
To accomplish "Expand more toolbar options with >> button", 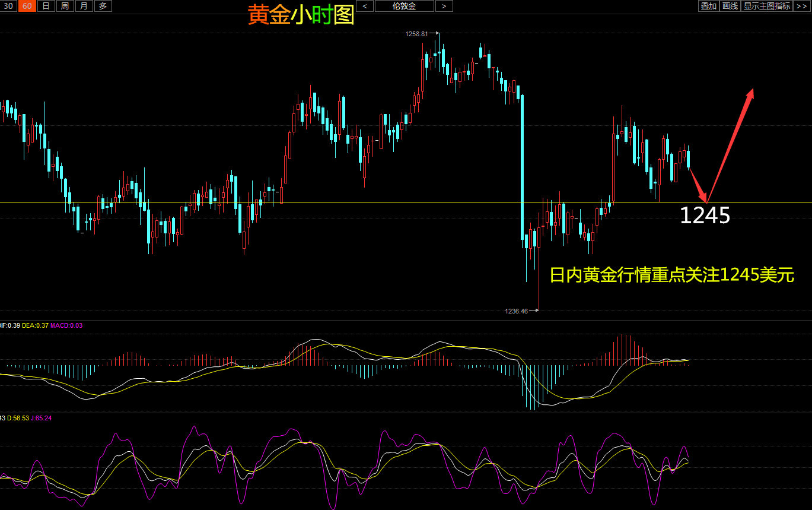I will coord(802,6).
